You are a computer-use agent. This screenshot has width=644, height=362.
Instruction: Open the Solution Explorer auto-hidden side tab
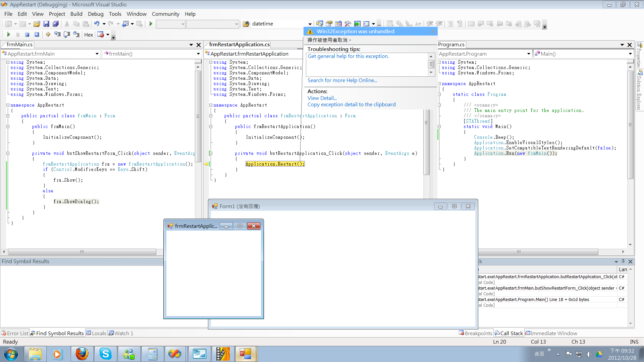click(640, 90)
